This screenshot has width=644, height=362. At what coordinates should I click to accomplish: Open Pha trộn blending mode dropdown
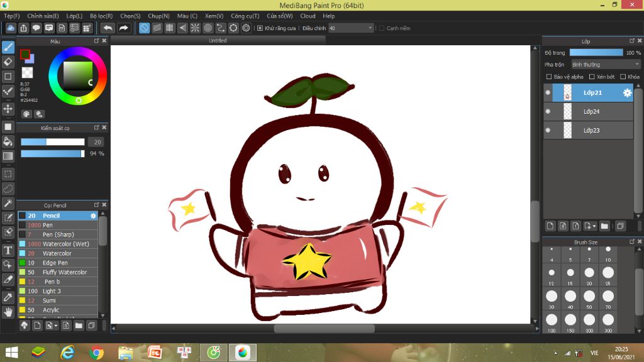pyautogui.click(x=606, y=65)
